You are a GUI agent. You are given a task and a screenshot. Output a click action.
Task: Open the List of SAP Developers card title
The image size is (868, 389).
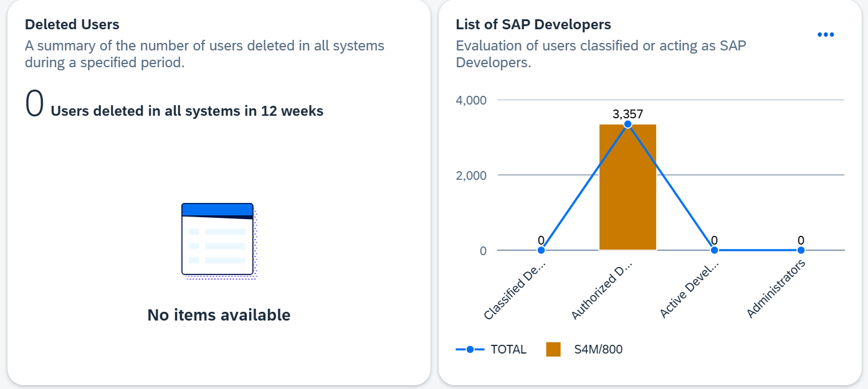coord(533,25)
